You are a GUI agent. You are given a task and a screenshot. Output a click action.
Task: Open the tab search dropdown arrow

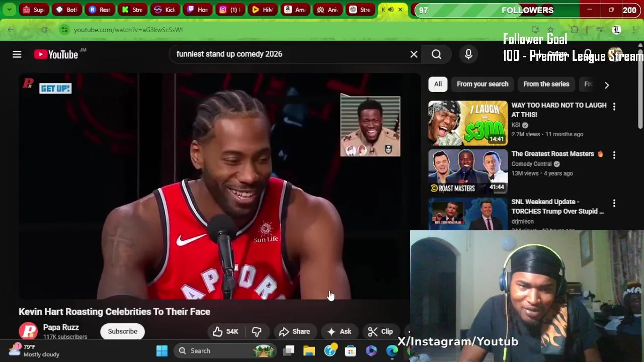[x=9, y=10]
